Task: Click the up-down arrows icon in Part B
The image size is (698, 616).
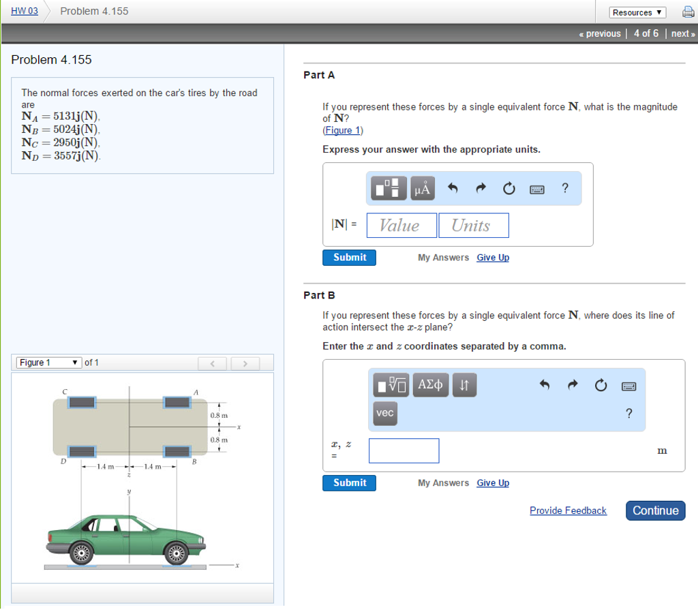Action: click(x=465, y=384)
